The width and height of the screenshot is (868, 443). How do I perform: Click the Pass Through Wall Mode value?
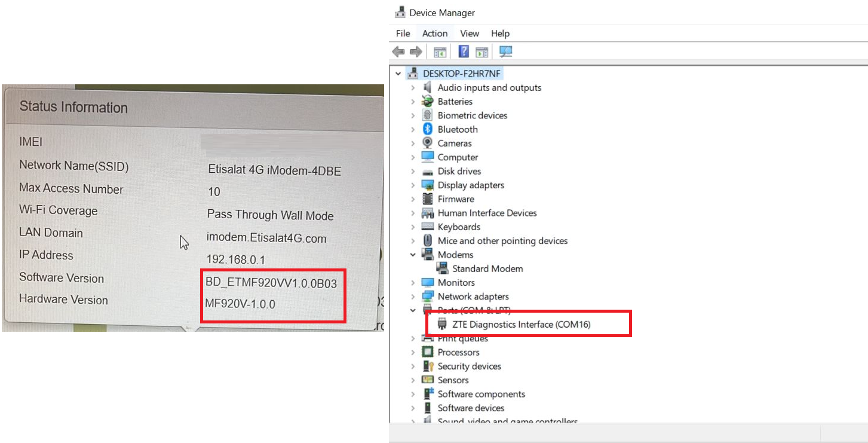(270, 215)
